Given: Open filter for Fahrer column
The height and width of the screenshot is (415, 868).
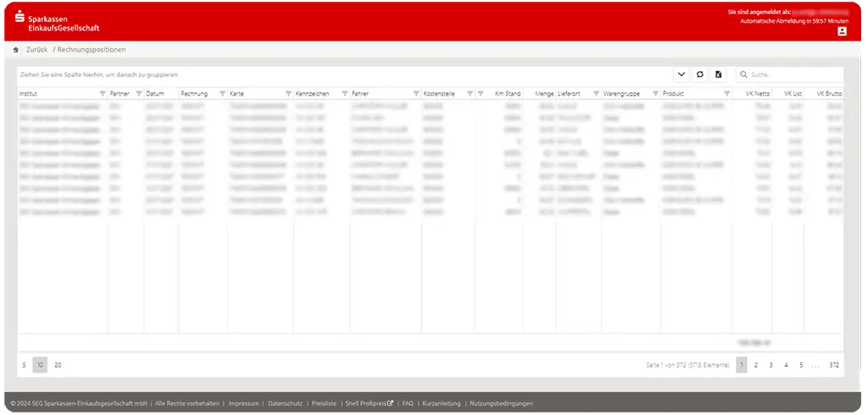Looking at the screenshot, I should tap(416, 93).
